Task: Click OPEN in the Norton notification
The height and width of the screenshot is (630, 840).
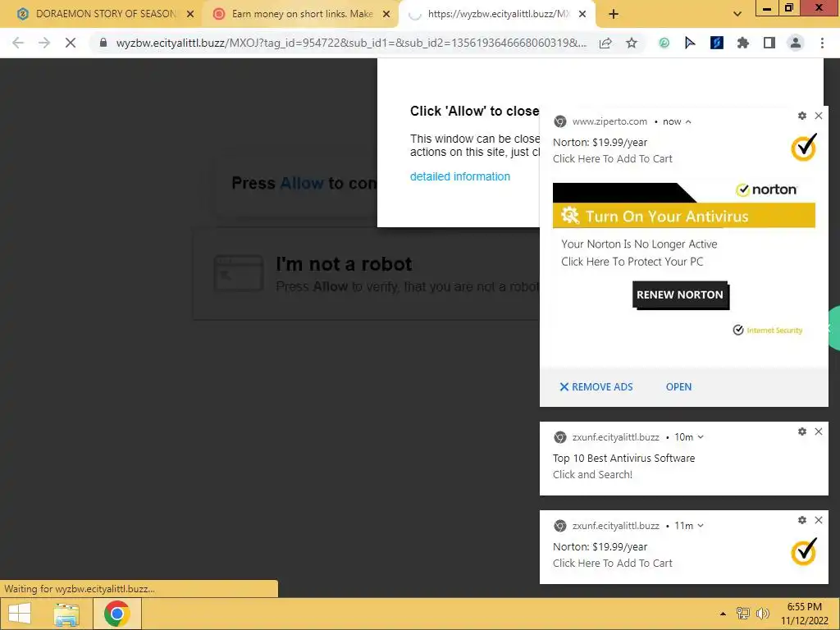Action: pos(678,387)
